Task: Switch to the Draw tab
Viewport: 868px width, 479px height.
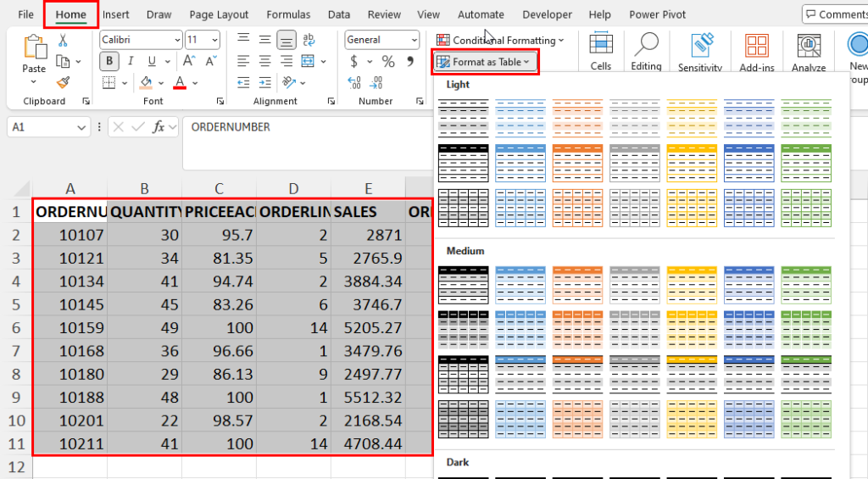Action: click(x=159, y=14)
